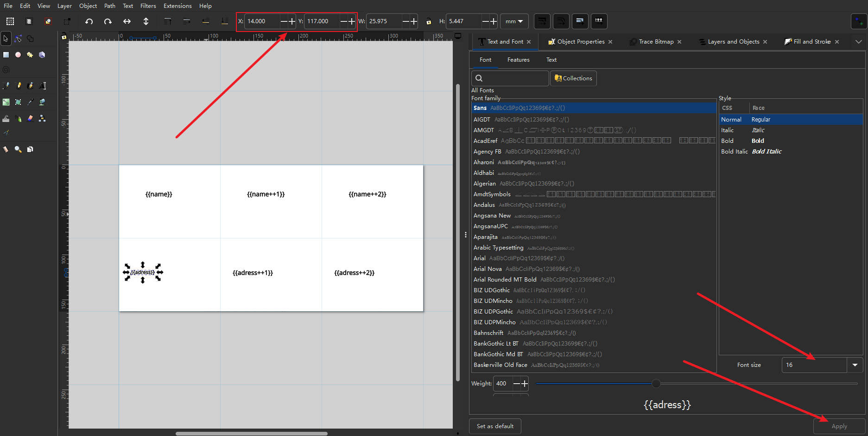Select the Node edit tool
Viewport: 868px width, 436px height.
[18, 38]
